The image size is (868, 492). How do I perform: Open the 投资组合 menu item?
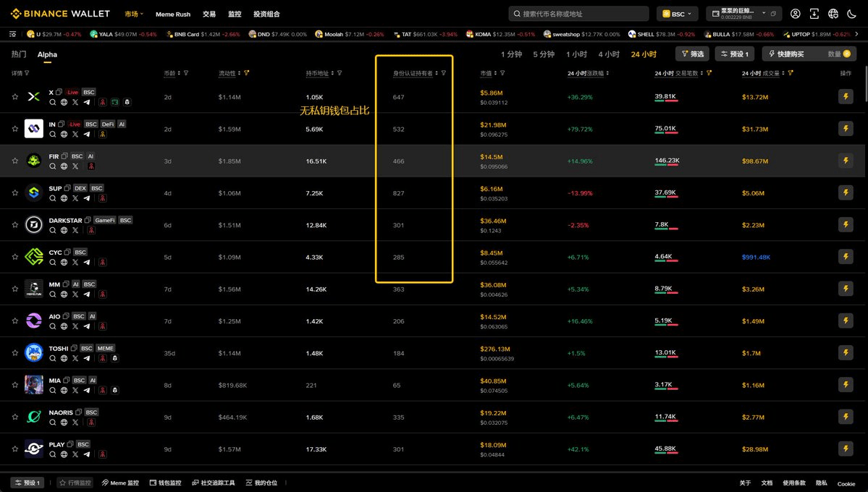pos(266,14)
